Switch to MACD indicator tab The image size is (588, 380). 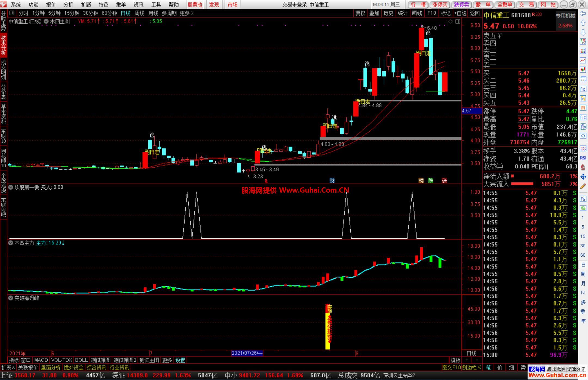point(41,360)
